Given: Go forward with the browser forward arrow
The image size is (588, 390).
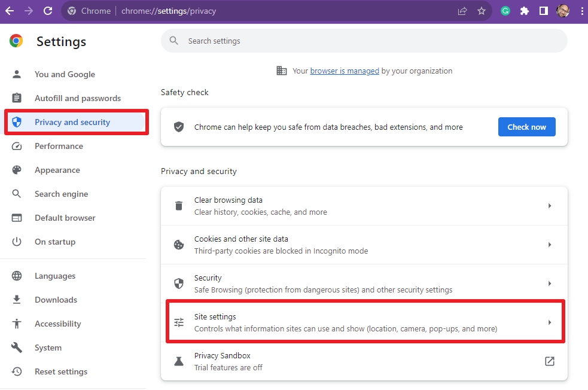Looking at the screenshot, I should point(29,11).
